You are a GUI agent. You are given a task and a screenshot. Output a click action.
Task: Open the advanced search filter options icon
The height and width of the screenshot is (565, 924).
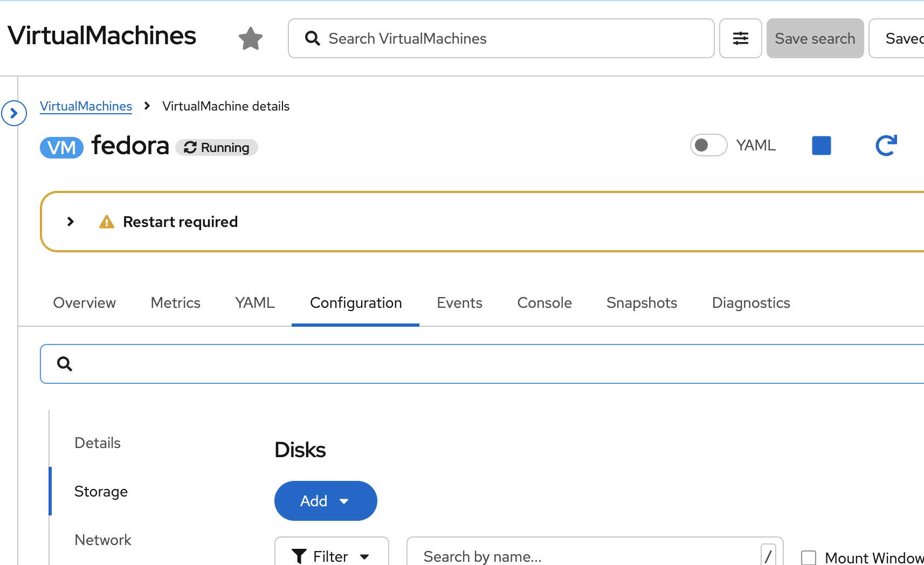pos(740,38)
